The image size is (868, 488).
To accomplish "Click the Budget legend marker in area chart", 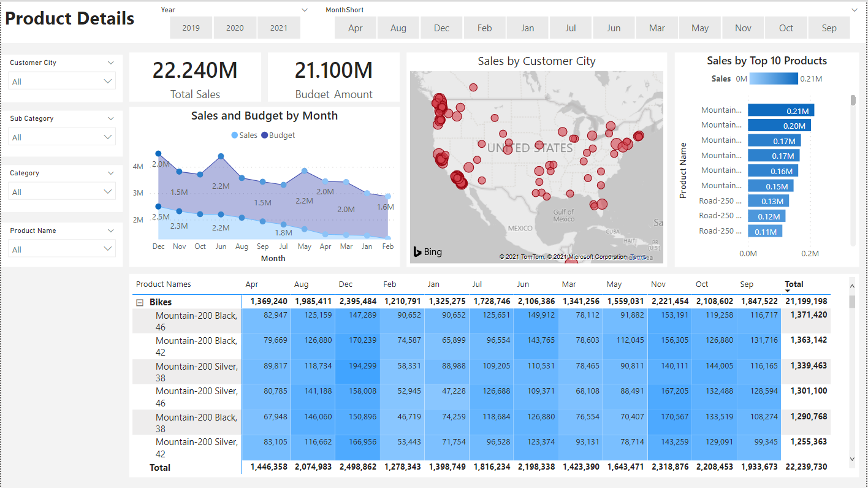I will point(265,135).
